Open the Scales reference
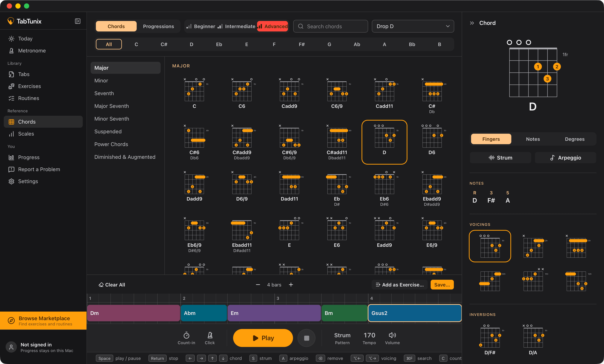604x364 pixels. [43, 134]
